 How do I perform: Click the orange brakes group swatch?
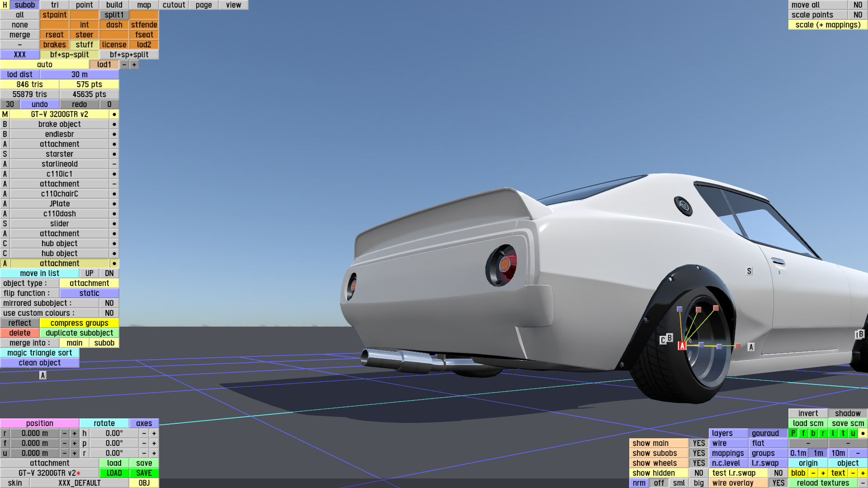(x=54, y=45)
